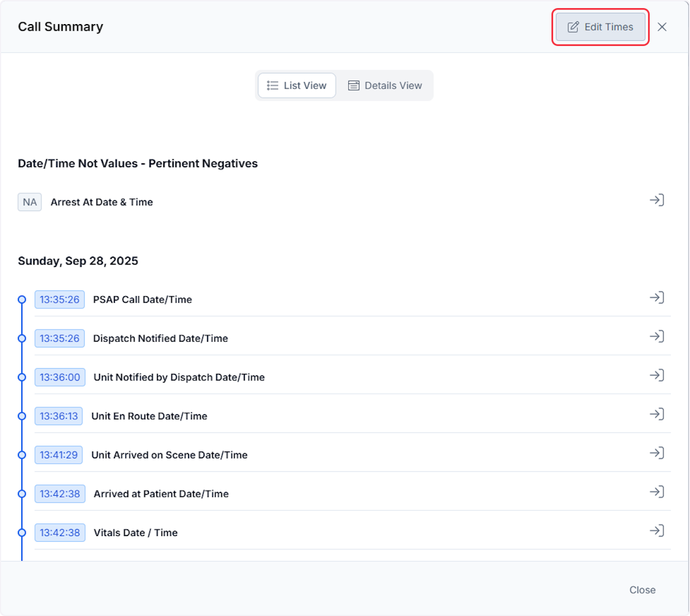Select Dispatch Notified Date/Time label

coord(160,338)
